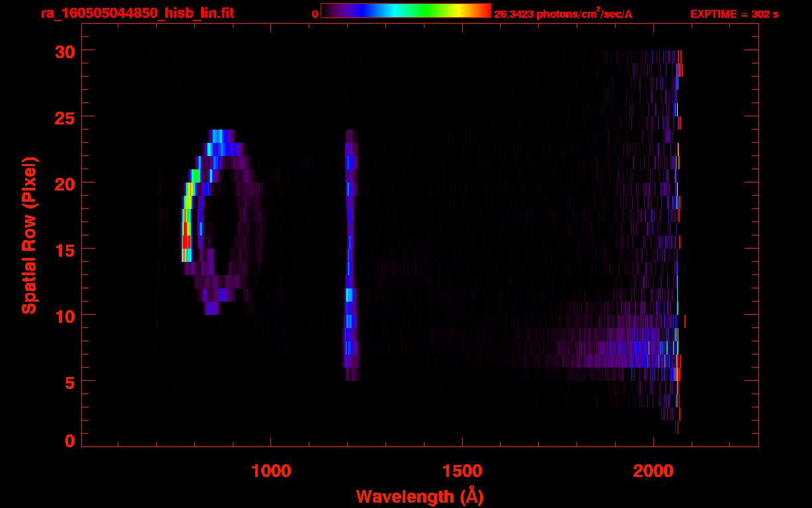Viewport: 812px width, 508px height.
Task: Click the y-axis tick label 10
Action: pos(64,316)
